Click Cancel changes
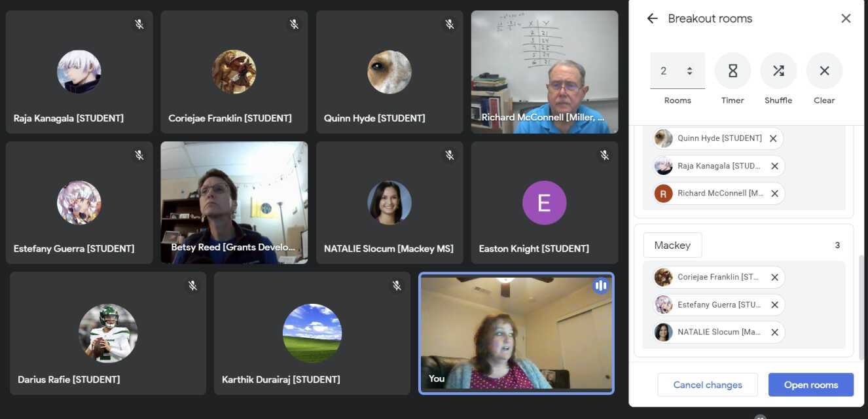868x419 pixels. point(708,385)
